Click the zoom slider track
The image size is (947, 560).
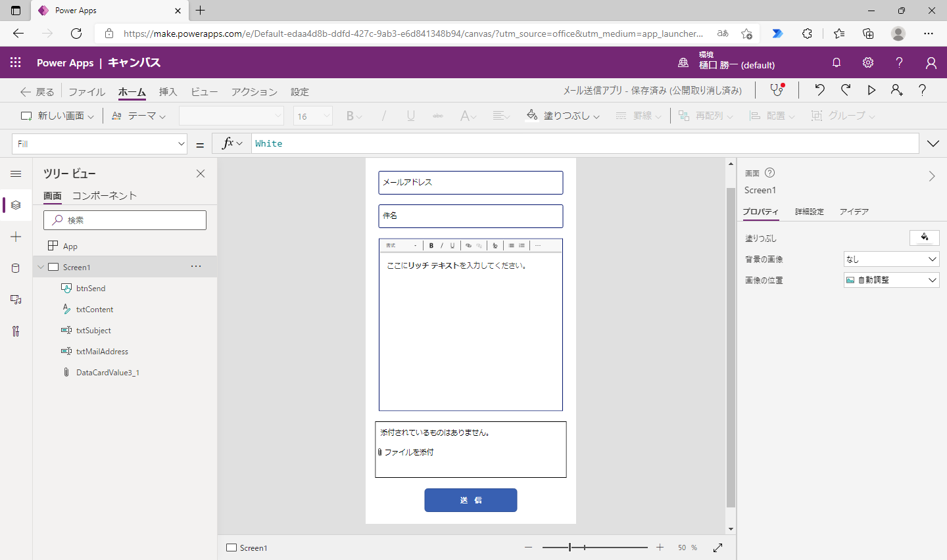click(x=595, y=548)
